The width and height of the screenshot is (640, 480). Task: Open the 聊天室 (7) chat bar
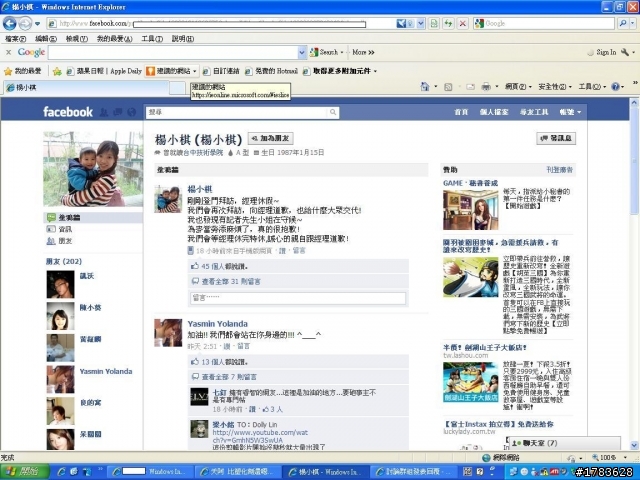564,443
